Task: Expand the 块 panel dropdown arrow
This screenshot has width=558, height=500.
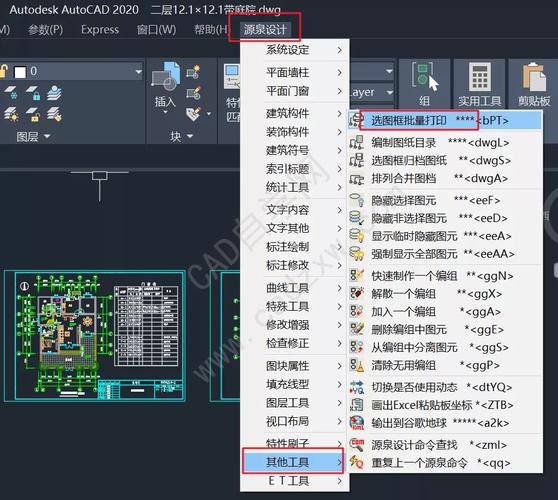Action: click(x=190, y=136)
